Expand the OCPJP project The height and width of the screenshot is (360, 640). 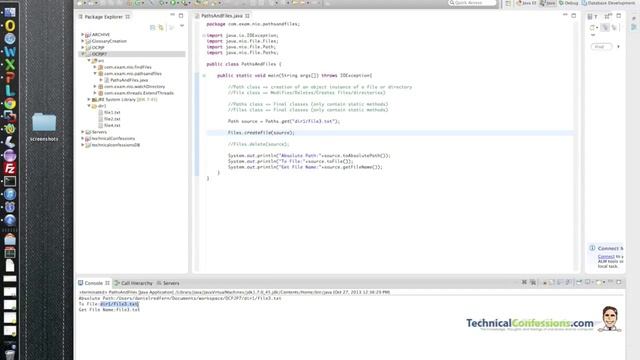82,48
